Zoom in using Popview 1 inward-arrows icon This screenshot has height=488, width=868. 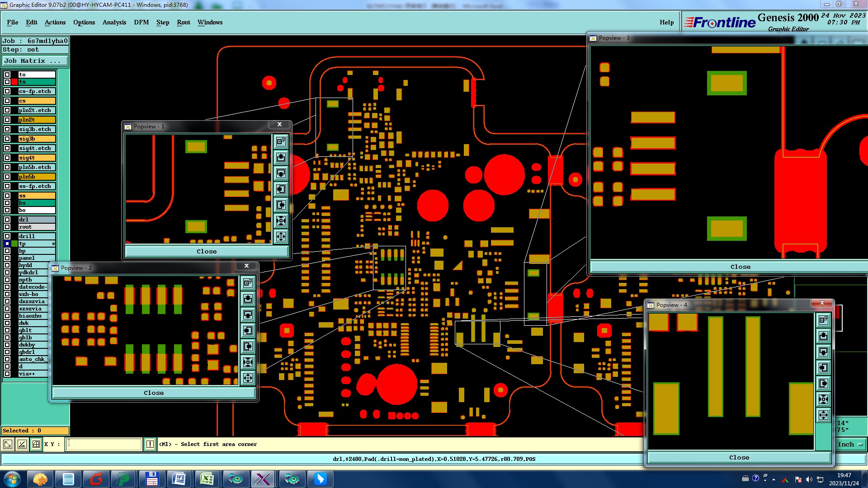pos(281,221)
